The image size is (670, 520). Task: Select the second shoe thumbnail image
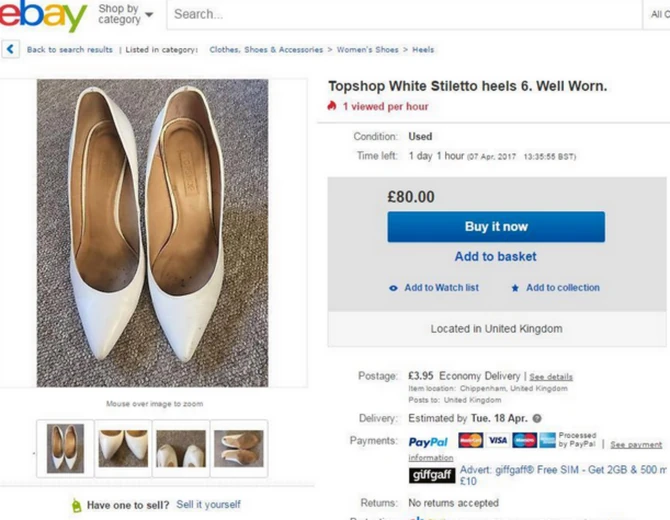pos(123,448)
